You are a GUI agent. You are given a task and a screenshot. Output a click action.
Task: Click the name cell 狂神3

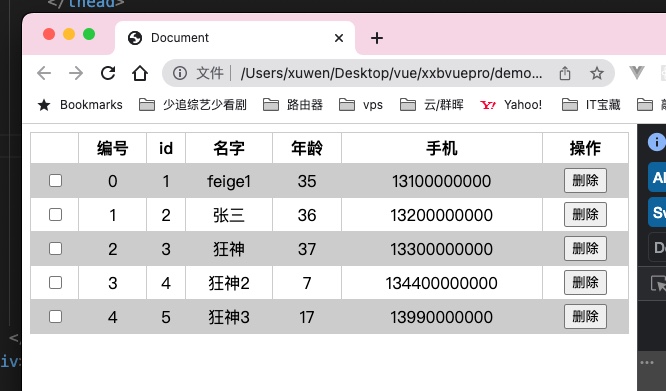(x=229, y=317)
